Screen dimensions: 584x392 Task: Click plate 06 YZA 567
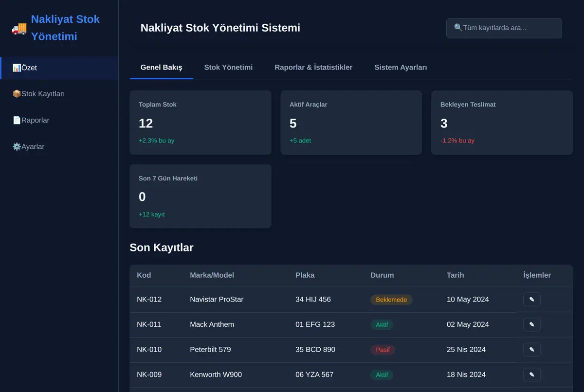pos(314,374)
